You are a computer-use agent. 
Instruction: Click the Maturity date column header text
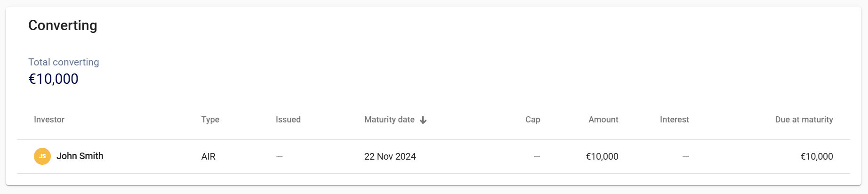point(389,120)
